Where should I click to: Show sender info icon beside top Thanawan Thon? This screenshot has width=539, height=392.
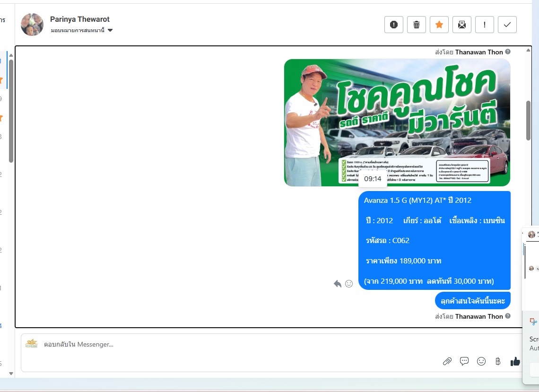pyautogui.click(x=508, y=52)
